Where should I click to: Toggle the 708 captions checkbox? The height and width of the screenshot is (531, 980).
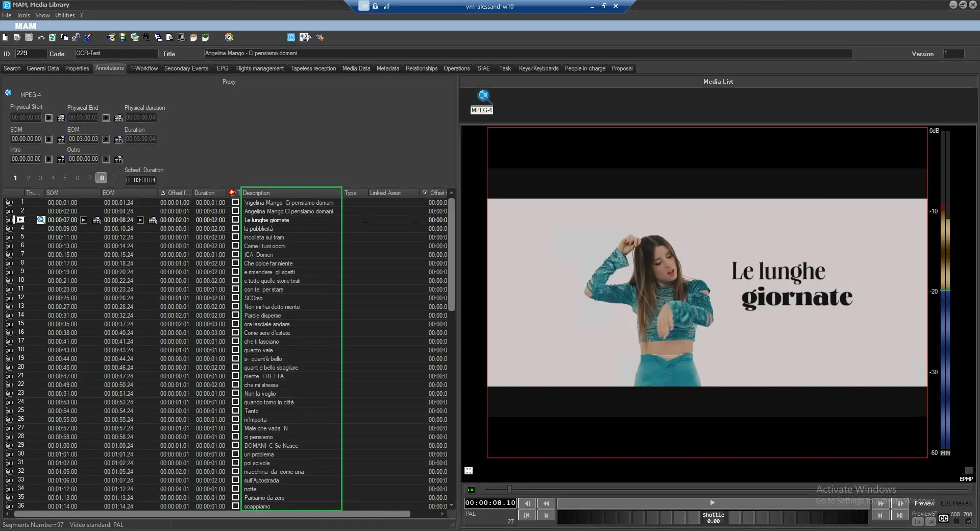(968, 521)
